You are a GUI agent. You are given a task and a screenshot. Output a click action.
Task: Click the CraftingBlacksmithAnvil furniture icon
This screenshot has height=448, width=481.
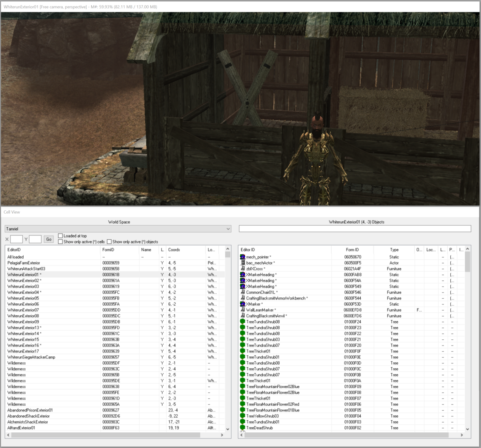242,316
